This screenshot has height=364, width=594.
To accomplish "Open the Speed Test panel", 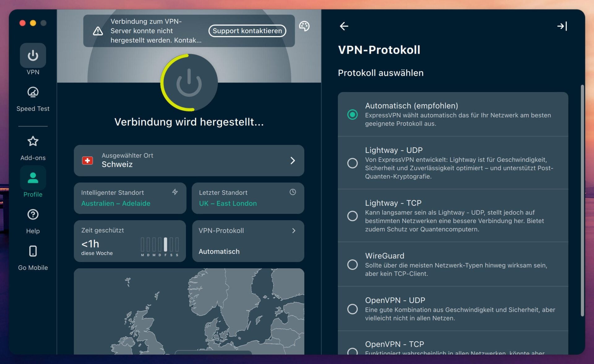I will point(32,92).
